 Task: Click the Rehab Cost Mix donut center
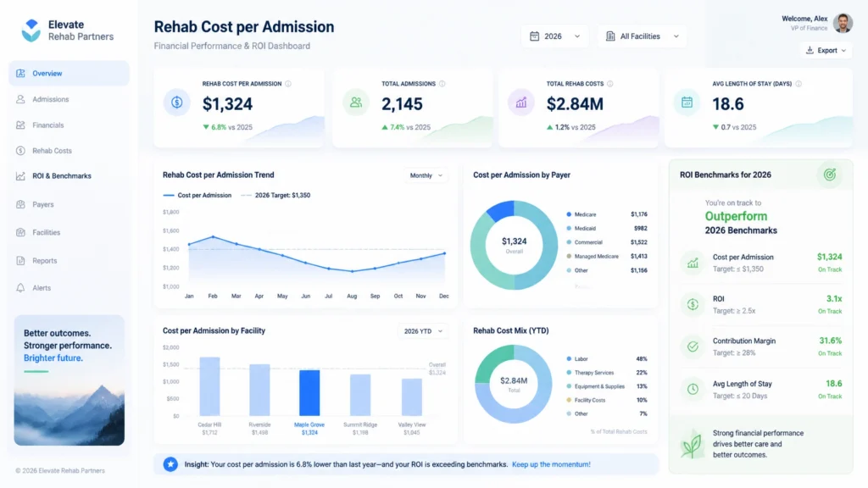point(514,384)
